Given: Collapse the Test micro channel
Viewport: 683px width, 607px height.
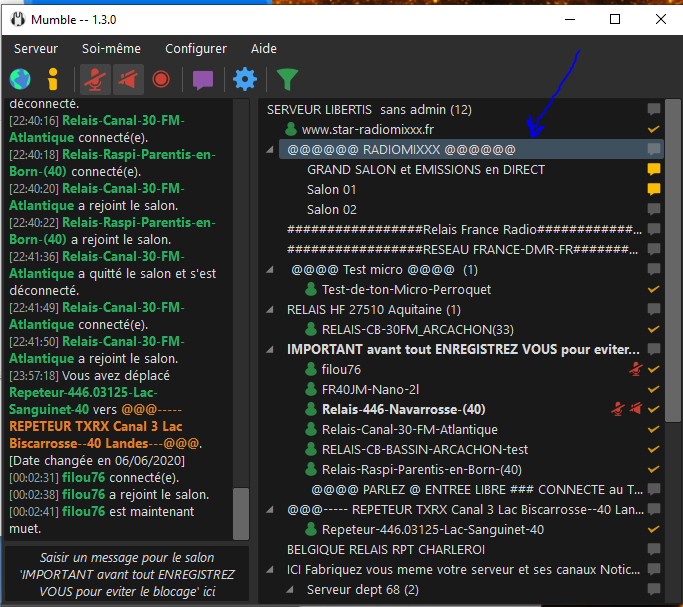Looking at the screenshot, I should 270,270.
